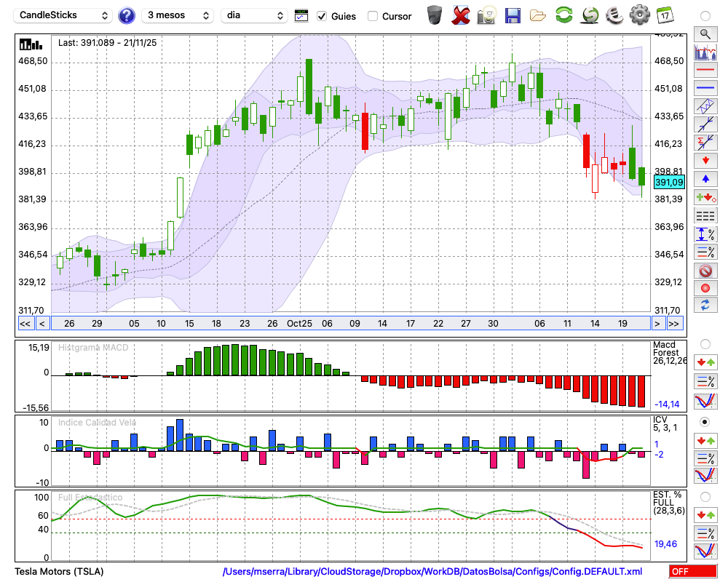Click the 'Histgrama MACD' panel title
Viewport: 728px width, 582px height.
93,348
